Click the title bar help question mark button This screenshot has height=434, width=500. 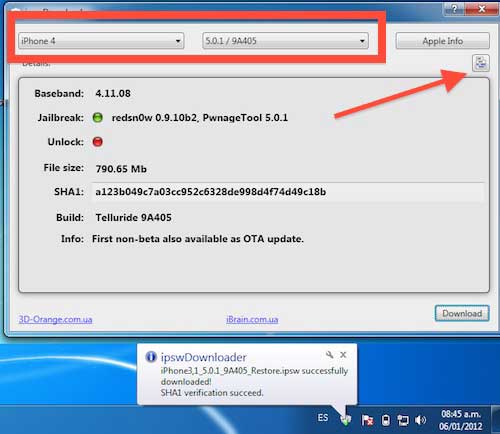pos(454,9)
